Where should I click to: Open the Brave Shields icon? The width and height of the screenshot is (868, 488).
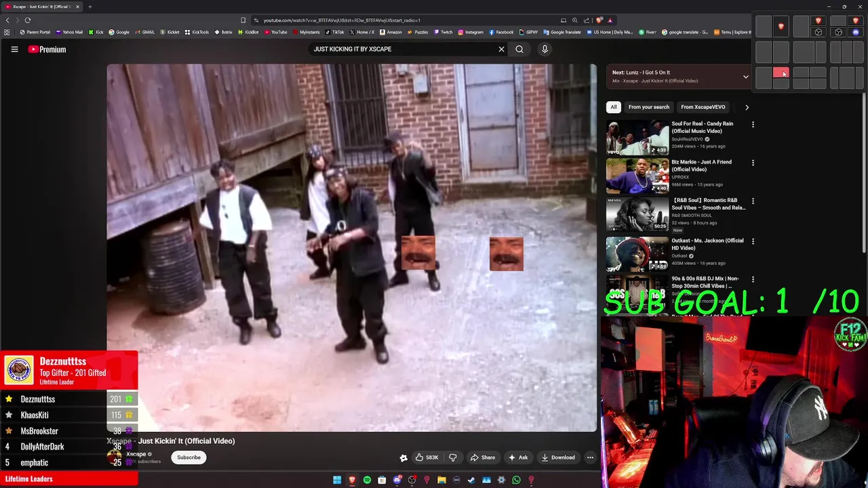[x=599, y=20]
